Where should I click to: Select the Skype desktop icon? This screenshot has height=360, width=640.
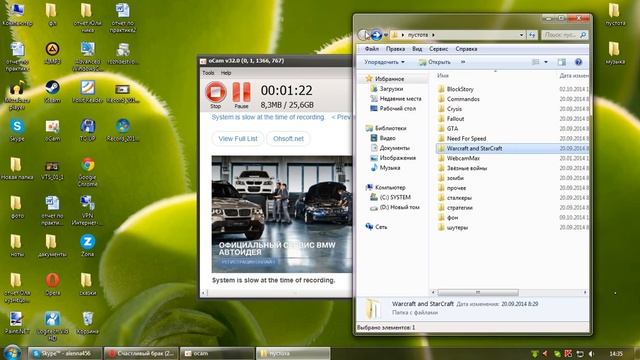click(x=17, y=131)
